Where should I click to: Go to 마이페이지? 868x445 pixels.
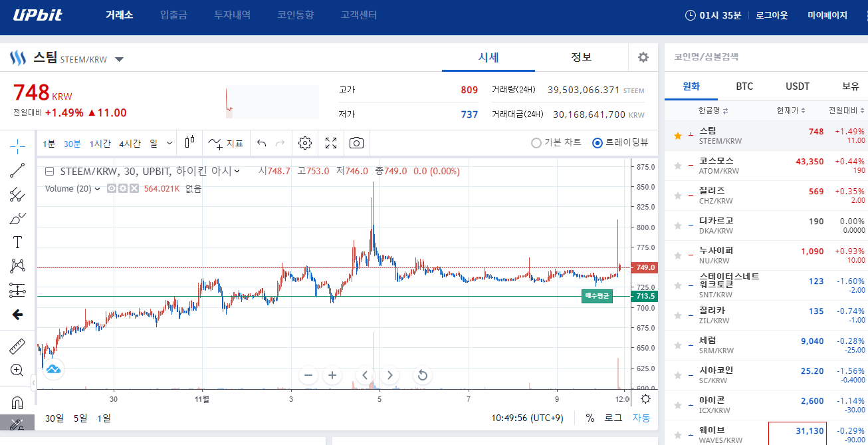click(827, 15)
